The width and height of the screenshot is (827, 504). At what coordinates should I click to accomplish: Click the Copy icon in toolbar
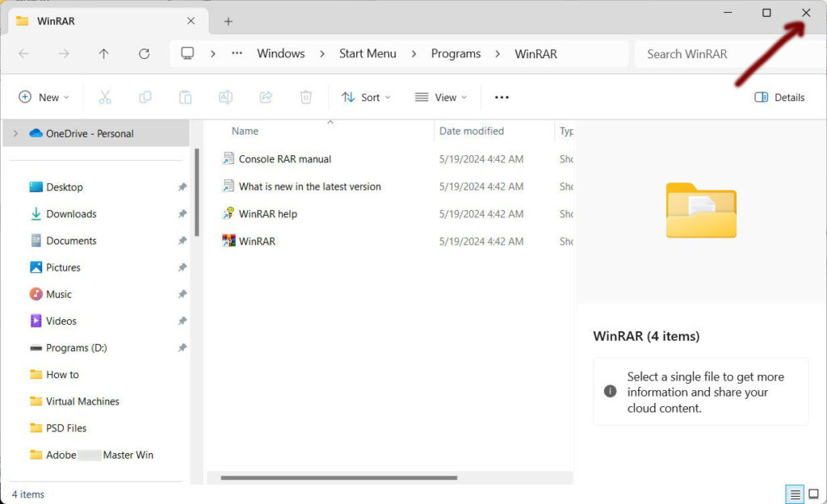(x=145, y=98)
